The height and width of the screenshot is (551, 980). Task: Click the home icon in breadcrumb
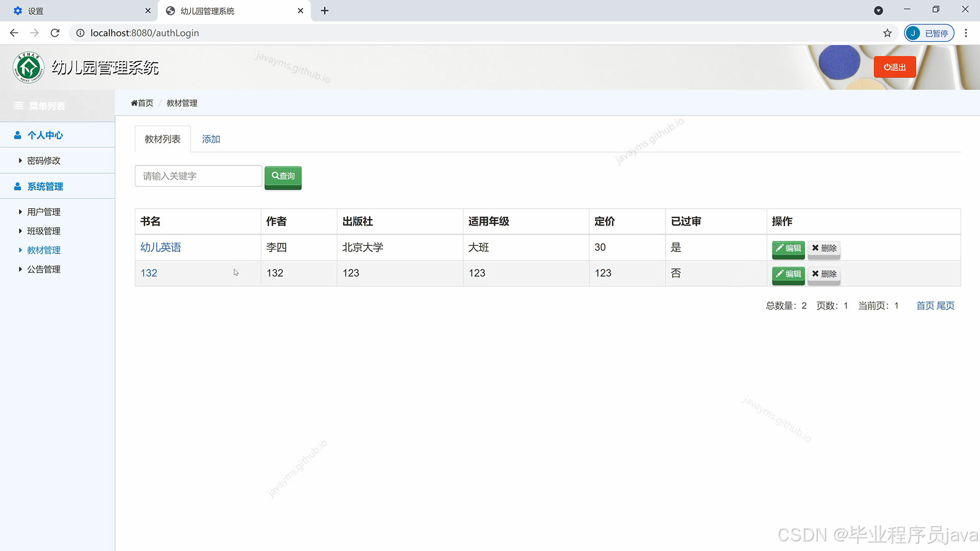134,103
